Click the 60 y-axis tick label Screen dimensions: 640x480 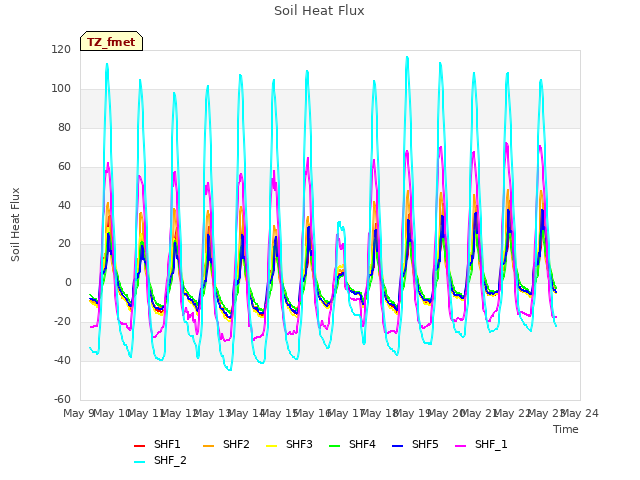point(64,166)
